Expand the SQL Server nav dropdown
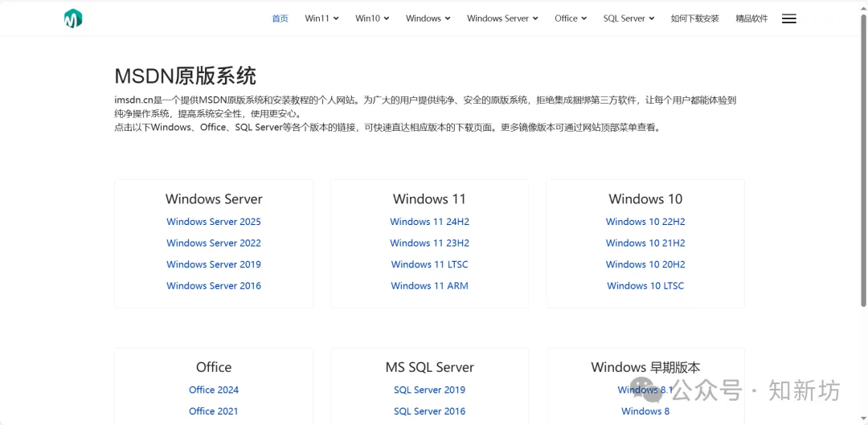The width and height of the screenshot is (868, 425). [628, 18]
